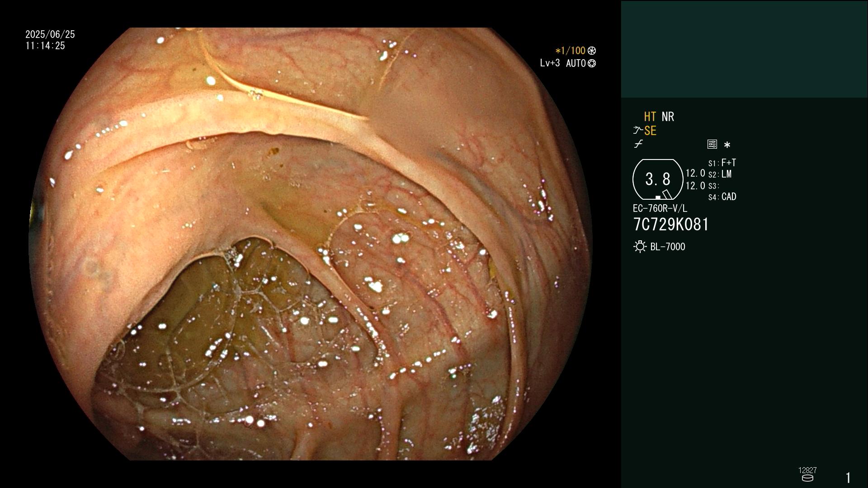
Task: Click the lower 12.0 value
Action: (695, 186)
